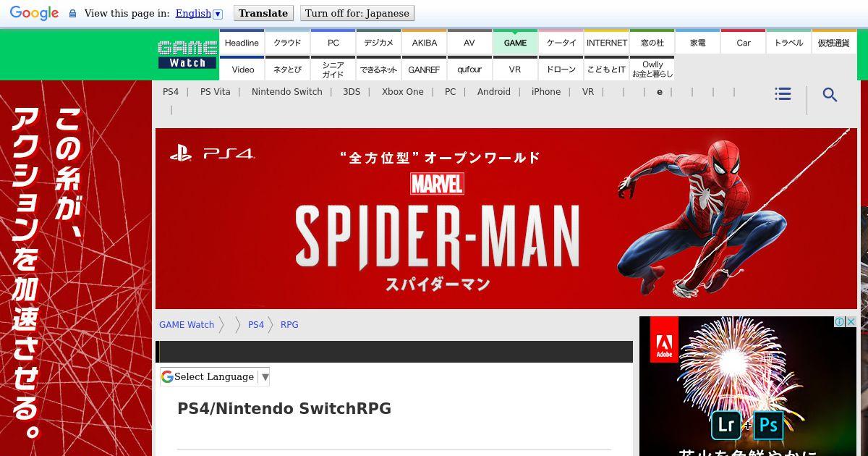Click the red Spider-Man side skin ad
Screen dimensions: 868x456
pyautogui.click(x=76, y=268)
